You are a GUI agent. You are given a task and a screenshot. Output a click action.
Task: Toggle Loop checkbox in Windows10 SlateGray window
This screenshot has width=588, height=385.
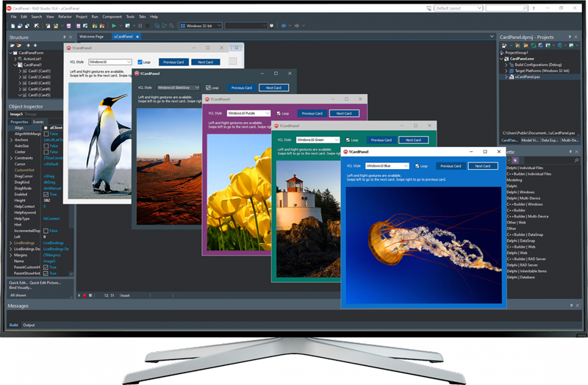pos(208,87)
